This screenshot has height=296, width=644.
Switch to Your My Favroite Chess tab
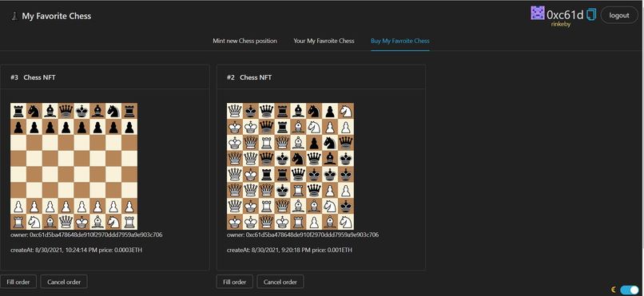click(324, 41)
